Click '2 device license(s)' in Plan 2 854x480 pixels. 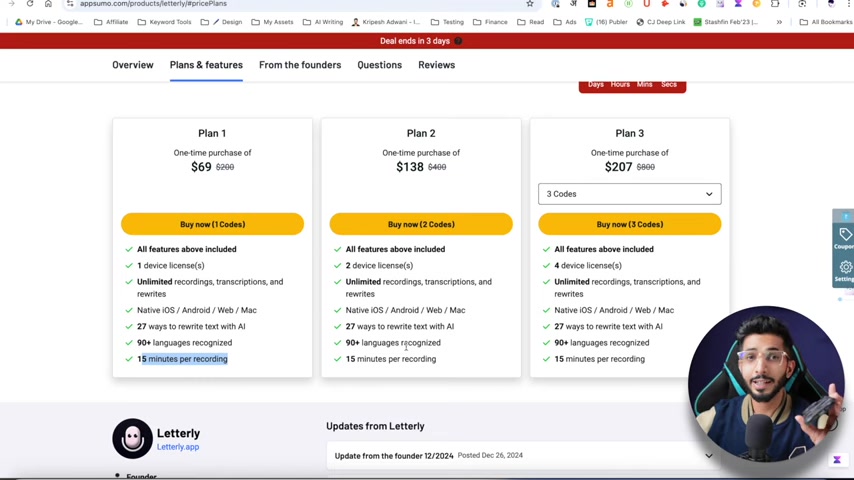click(379, 265)
